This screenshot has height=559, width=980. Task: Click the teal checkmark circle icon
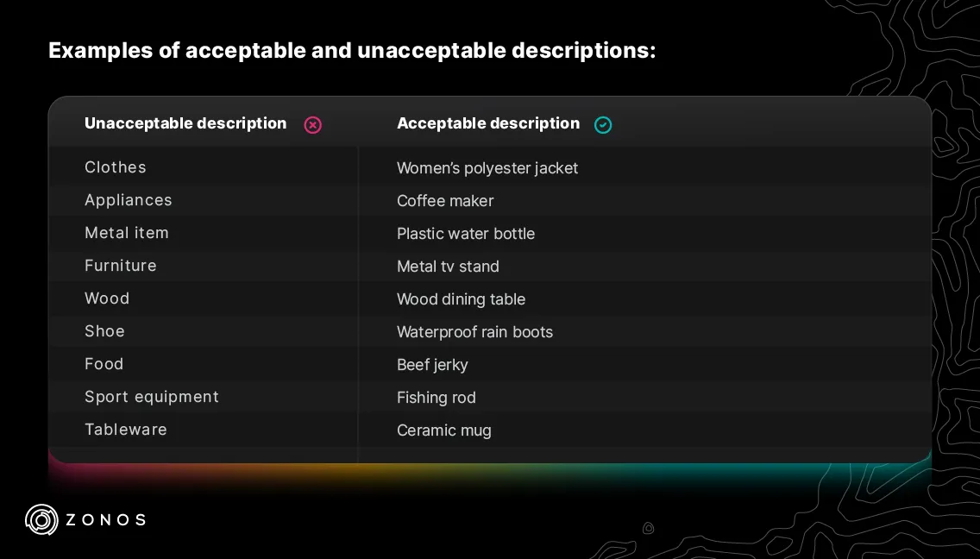603,125
